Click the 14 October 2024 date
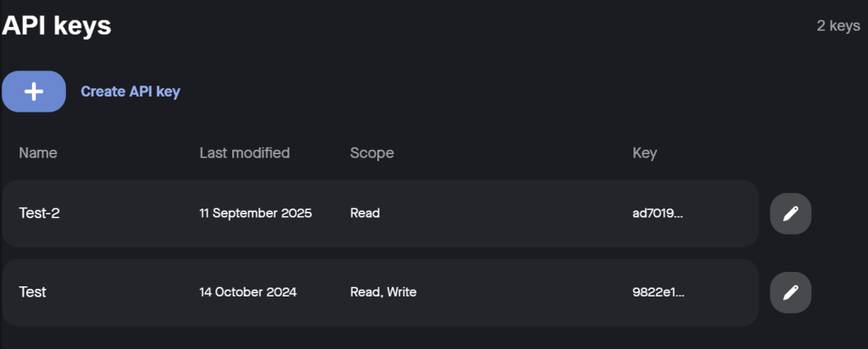 click(248, 292)
